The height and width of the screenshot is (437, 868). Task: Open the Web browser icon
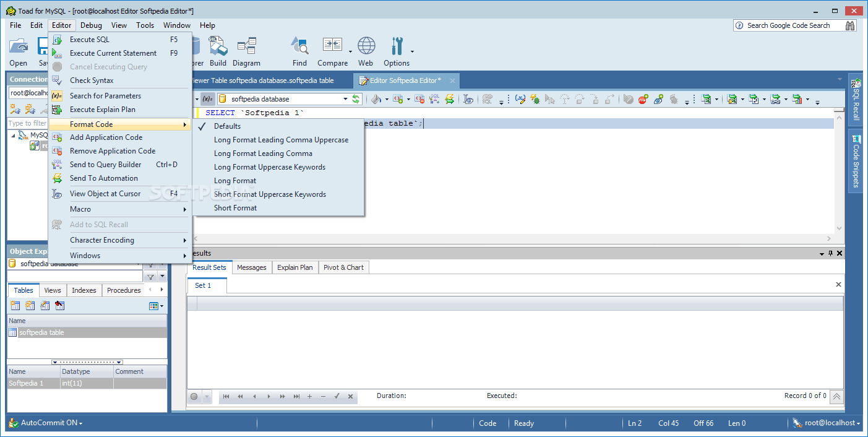point(366,51)
